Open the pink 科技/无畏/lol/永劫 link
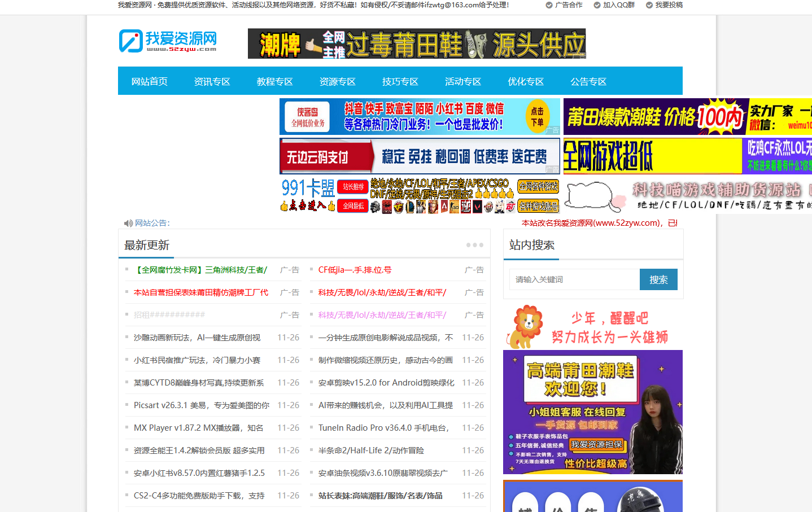Image resolution: width=812 pixels, height=512 pixels. tap(382, 315)
